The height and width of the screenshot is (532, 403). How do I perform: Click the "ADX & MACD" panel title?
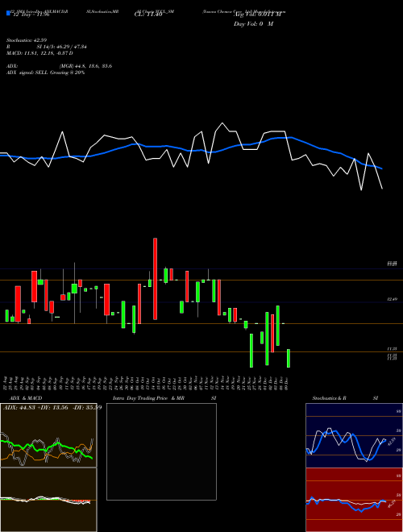(x=26, y=398)
